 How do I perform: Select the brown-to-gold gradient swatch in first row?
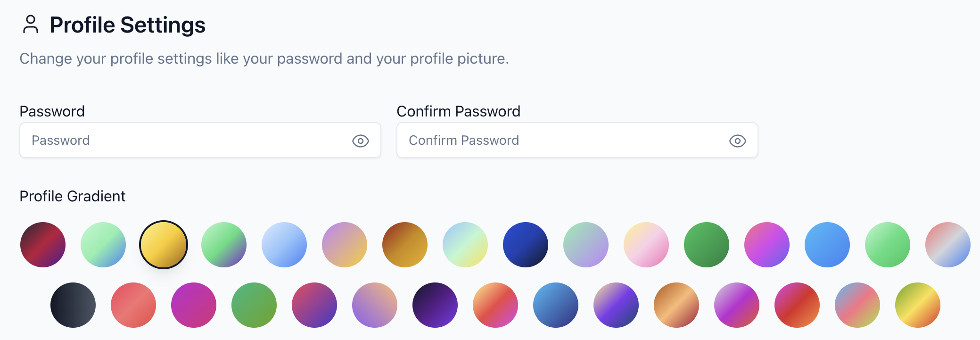click(405, 245)
